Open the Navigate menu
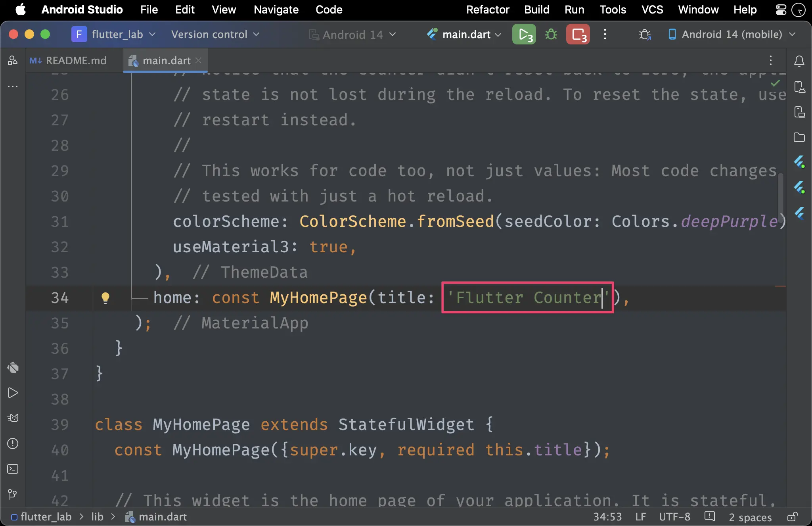 pyautogui.click(x=276, y=10)
